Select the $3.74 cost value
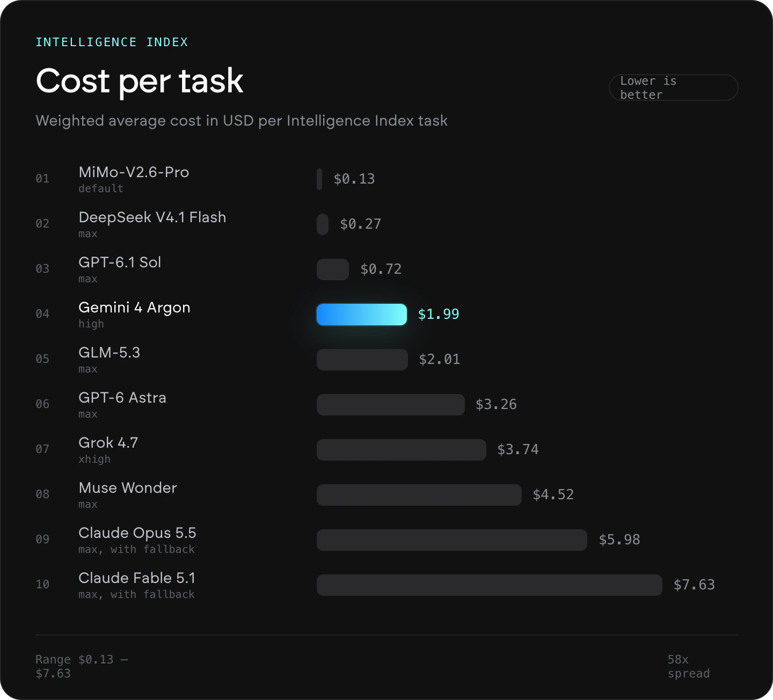773x700 pixels. pos(518,449)
